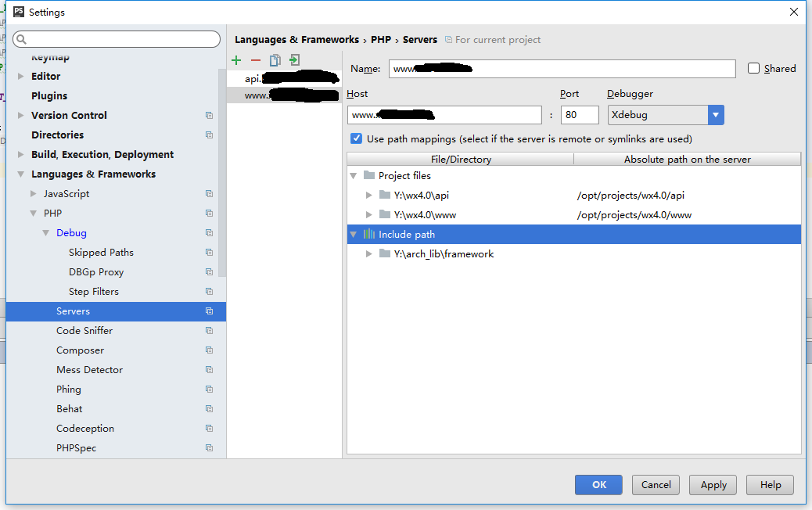Click project-level icon beside PHPSpec
The height and width of the screenshot is (510, 812).
pos(209,448)
